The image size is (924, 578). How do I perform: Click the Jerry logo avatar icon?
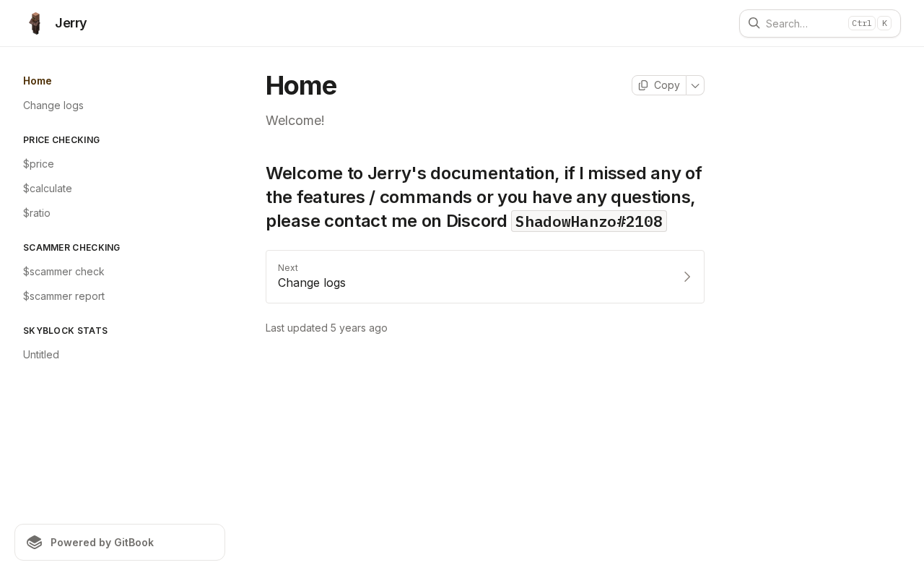[x=35, y=23]
